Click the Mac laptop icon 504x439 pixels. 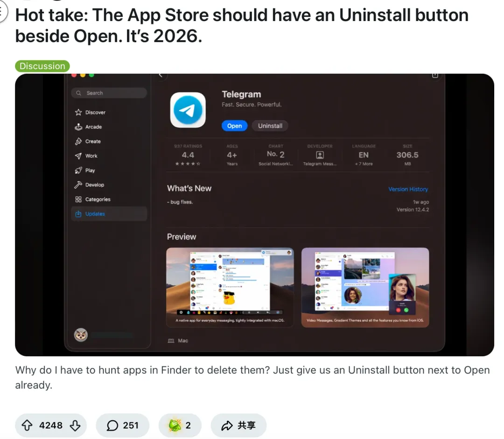point(171,340)
